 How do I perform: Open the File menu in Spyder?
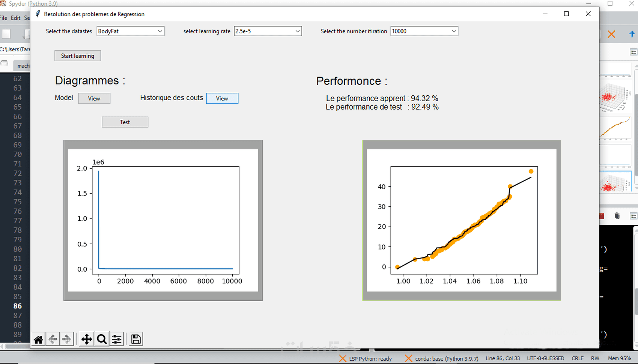(4, 18)
